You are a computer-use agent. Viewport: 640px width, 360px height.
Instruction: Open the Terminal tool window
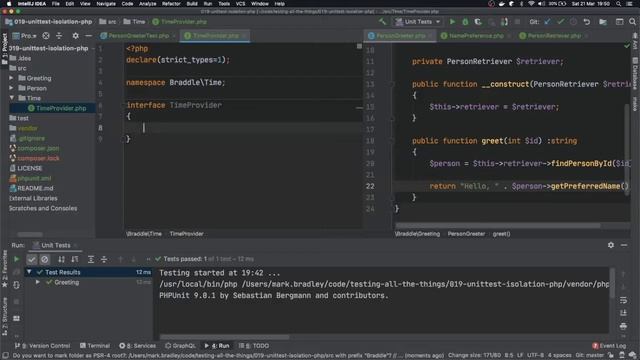click(95, 346)
